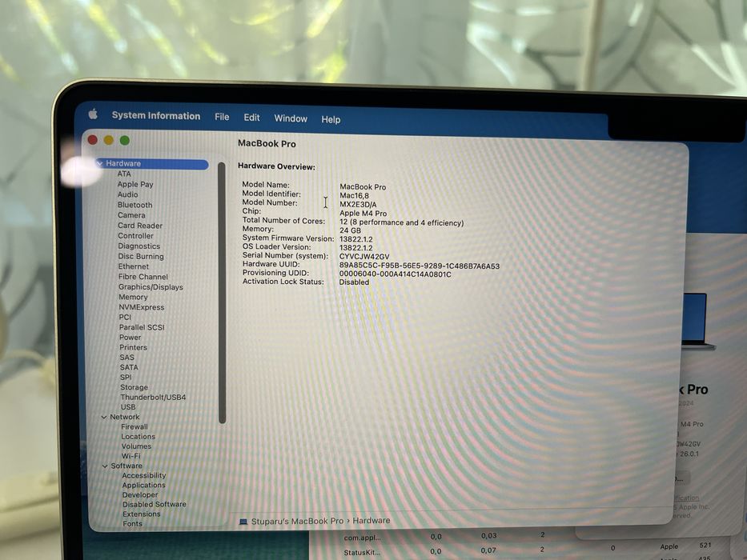
Task: Select Card Reader in the sidebar
Action: pyautogui.click(x=140, y=226)
